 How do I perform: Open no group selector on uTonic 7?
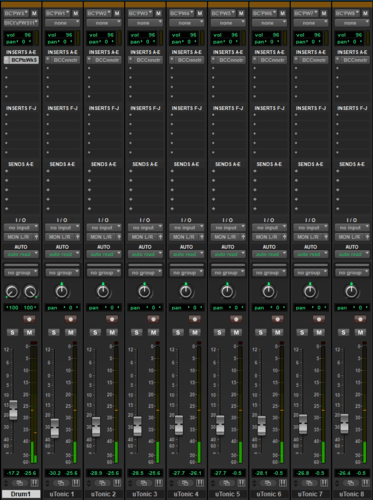point(310,273)
